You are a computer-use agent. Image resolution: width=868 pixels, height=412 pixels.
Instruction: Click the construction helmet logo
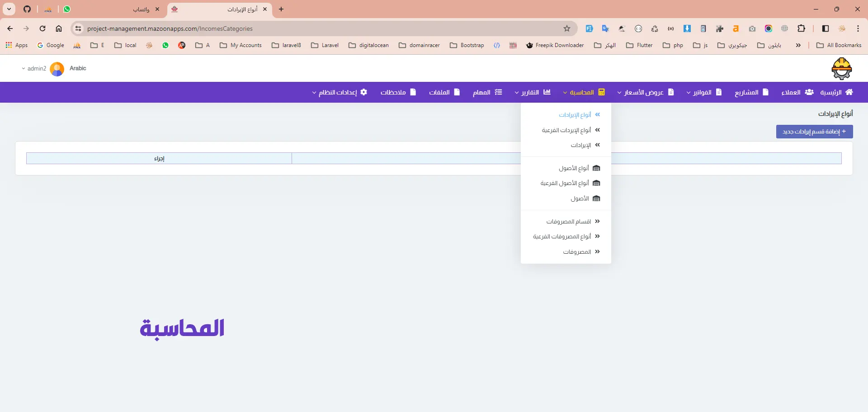tap(841, 69)
